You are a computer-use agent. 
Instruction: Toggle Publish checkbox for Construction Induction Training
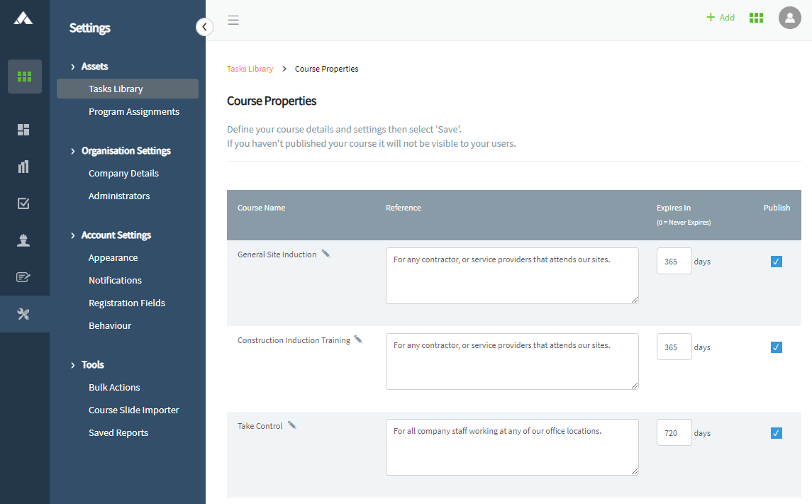777,347
